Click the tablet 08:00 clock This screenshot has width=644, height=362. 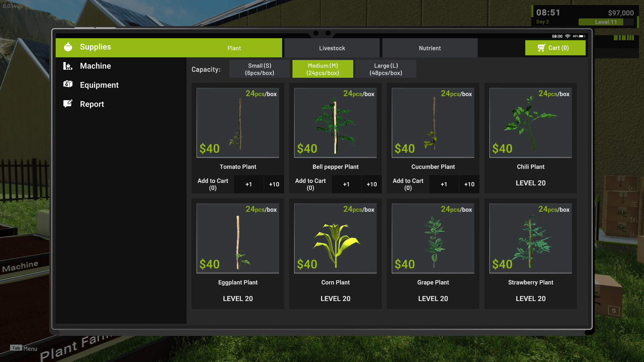[557, 36]
